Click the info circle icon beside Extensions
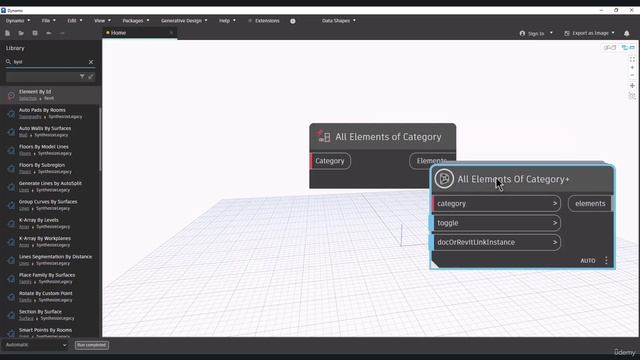The image size is (640, 360). tap(293, 21)
